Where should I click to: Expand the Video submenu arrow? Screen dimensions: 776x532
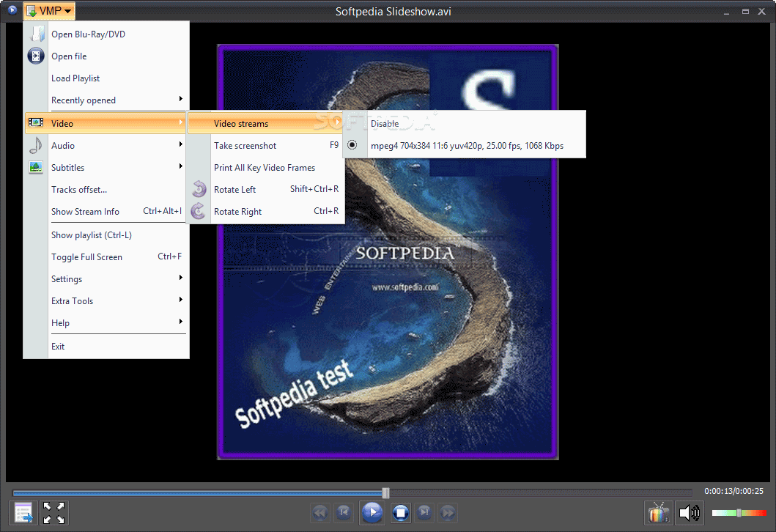click(181, 122)
